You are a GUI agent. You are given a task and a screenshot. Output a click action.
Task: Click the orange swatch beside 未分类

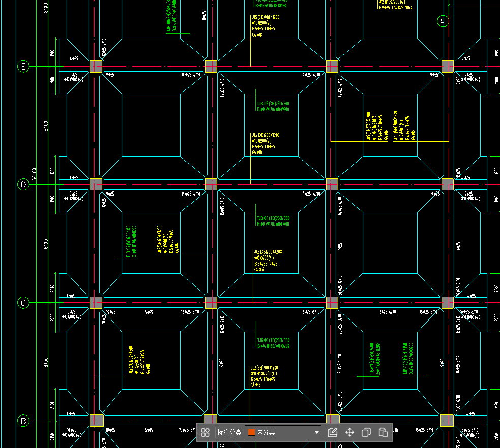point(252,432)
